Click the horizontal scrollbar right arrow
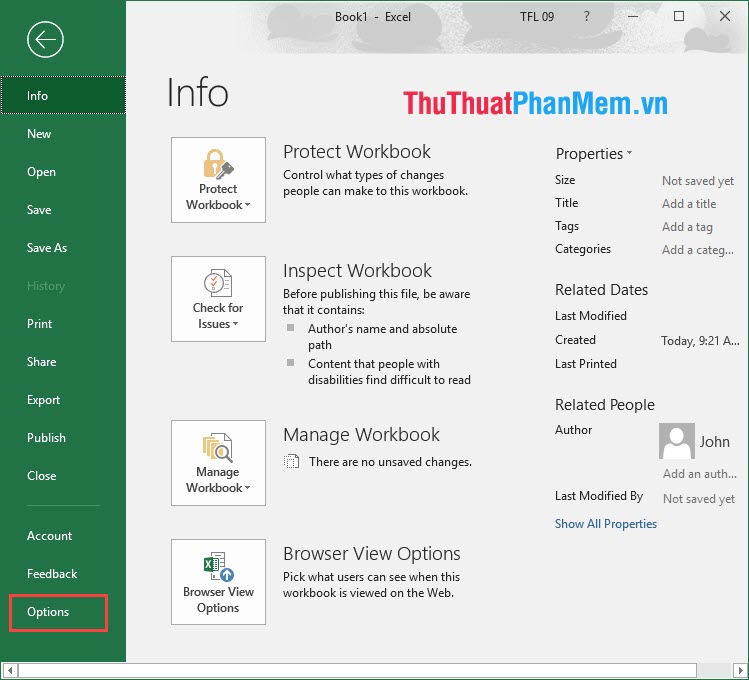Screen dimensions: 749x680 740,670
